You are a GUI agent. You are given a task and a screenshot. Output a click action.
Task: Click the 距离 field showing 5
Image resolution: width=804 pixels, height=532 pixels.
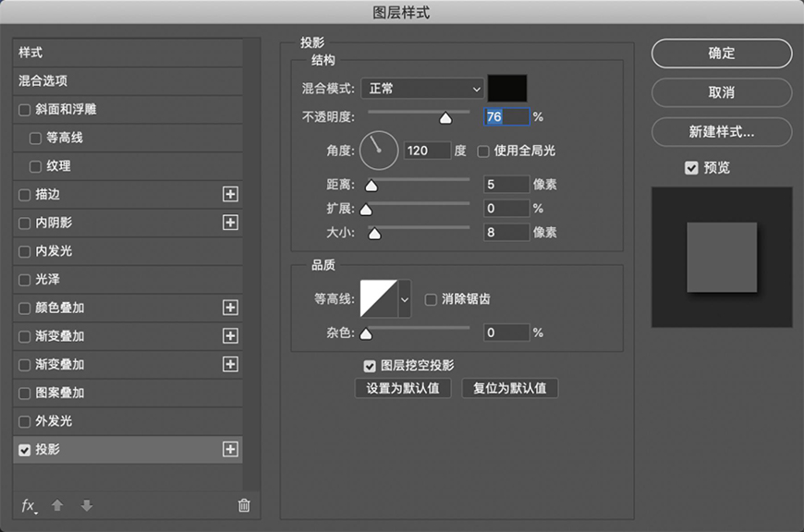pyautogui.click(x=506, y=184)
